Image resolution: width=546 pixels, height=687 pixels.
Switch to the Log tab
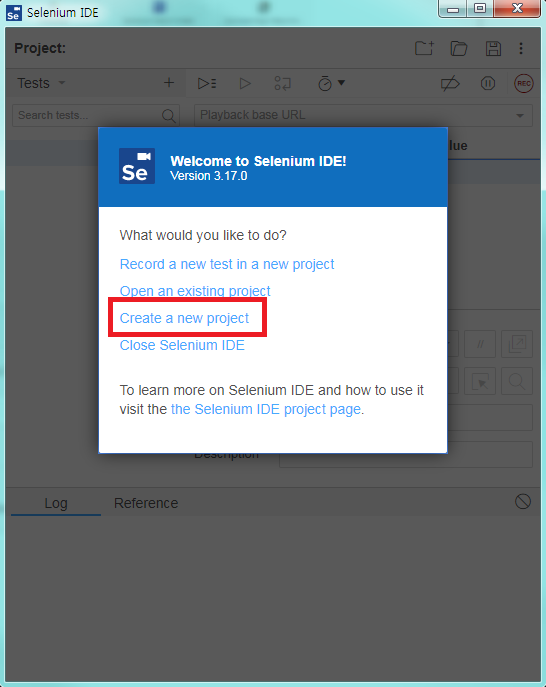click(x=56, y=503)
